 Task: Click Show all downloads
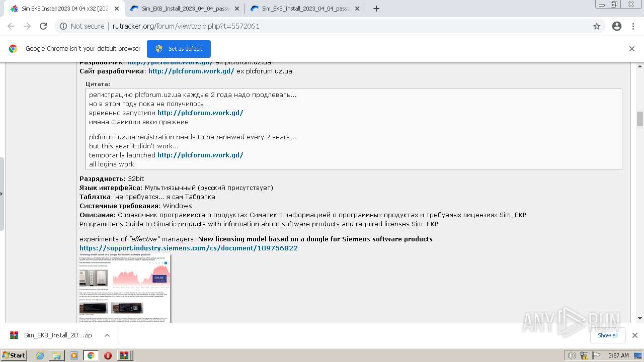tap(608, 335)
